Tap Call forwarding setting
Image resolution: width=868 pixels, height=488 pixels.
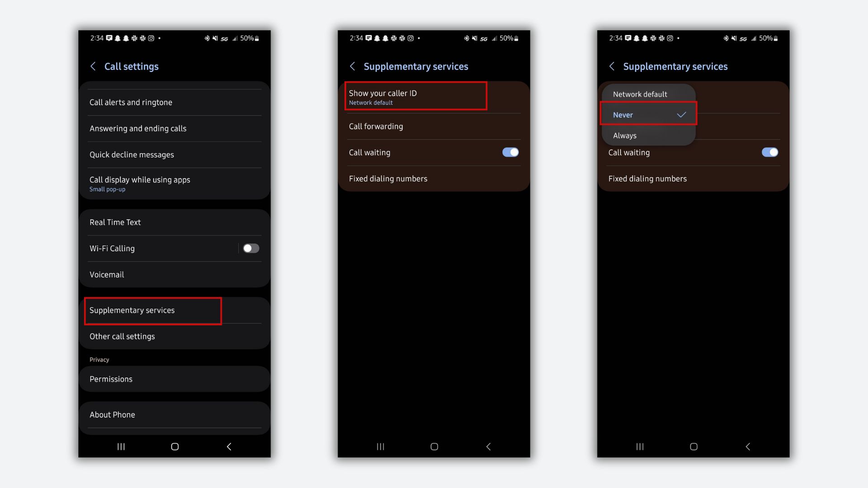434,126
